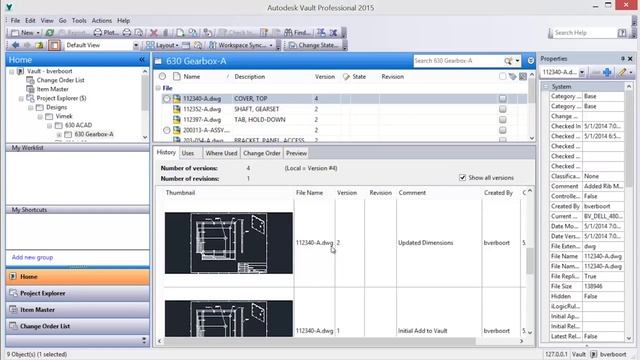Open the Edit menu

pos(30,20)
